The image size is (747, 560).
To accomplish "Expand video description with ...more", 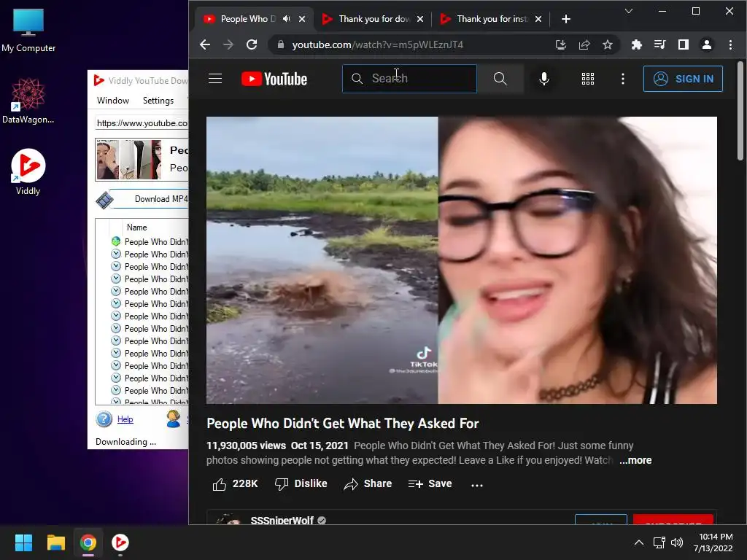I will click(635, 461).
